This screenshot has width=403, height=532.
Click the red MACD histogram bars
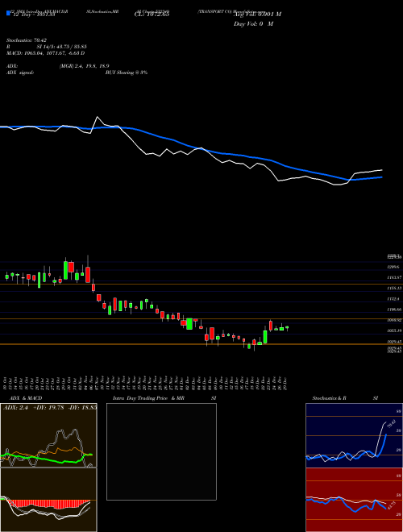51,504
